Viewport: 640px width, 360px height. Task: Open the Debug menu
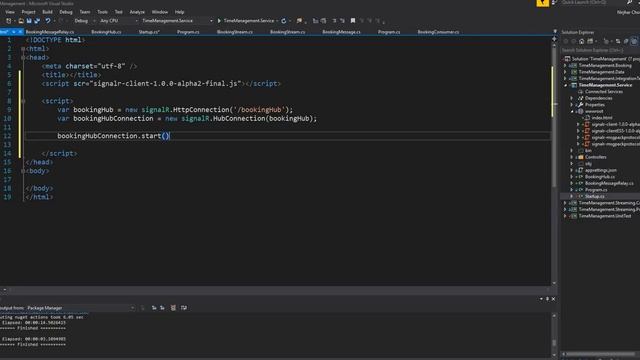tap(66, 12)
